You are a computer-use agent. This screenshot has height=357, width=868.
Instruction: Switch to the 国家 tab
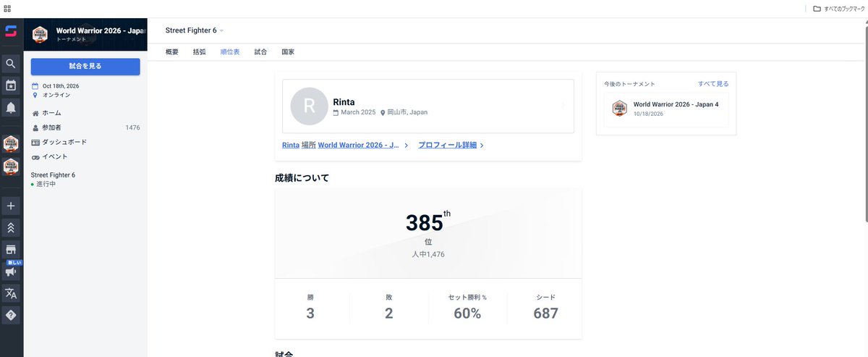coord(288,52)
